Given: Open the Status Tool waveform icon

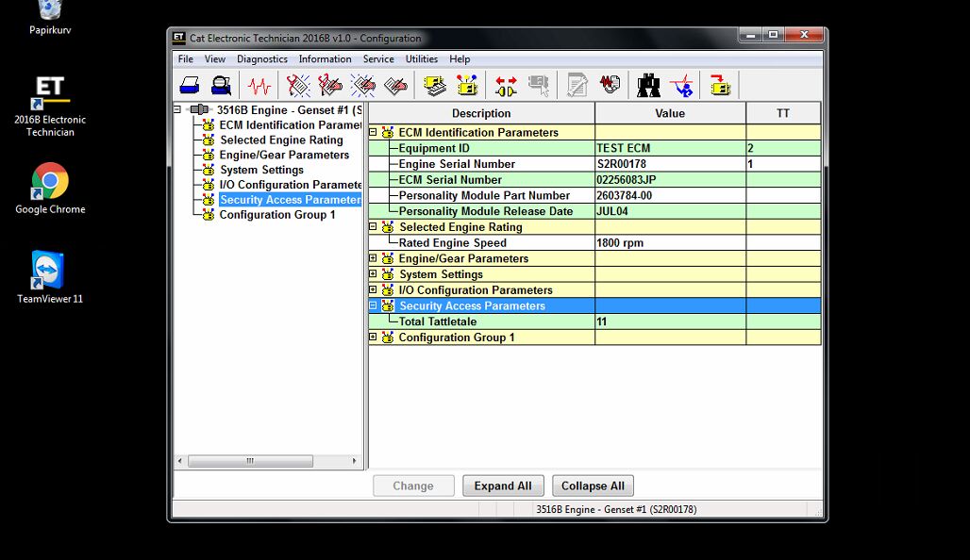Looking at the screenshot, I should 259,85.
